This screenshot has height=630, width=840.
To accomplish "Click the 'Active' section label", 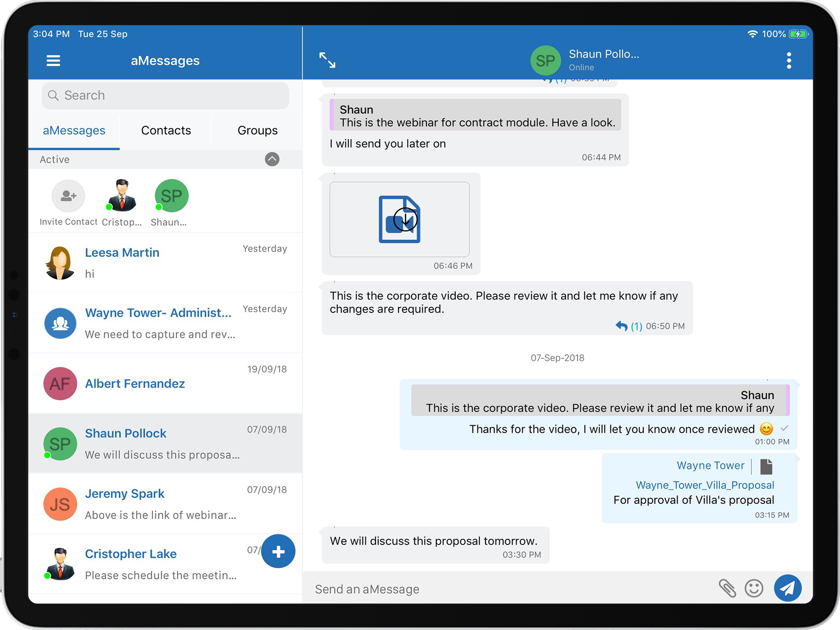I will pos(55,160).
